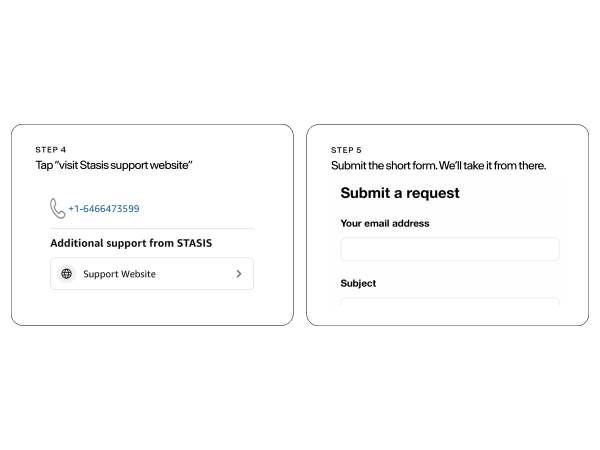Click the Subject input box
The height and width of the screenshot is (450, 600).
(x=450, y=302)
